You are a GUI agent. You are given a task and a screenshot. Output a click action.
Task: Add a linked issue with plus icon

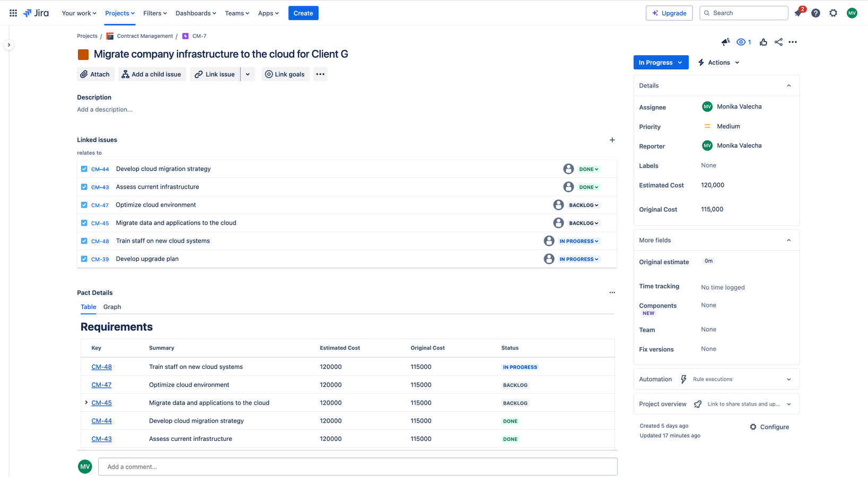point(612,140)
